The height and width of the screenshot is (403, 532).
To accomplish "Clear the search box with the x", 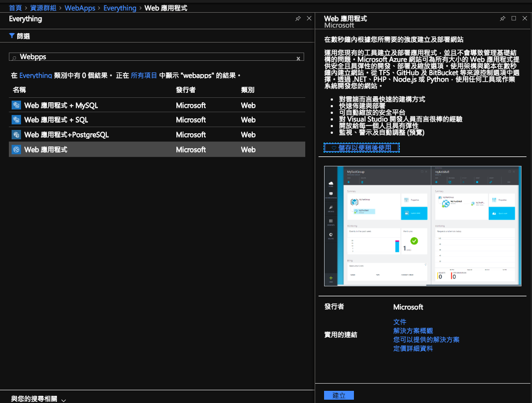I will [x=298, y=59].
